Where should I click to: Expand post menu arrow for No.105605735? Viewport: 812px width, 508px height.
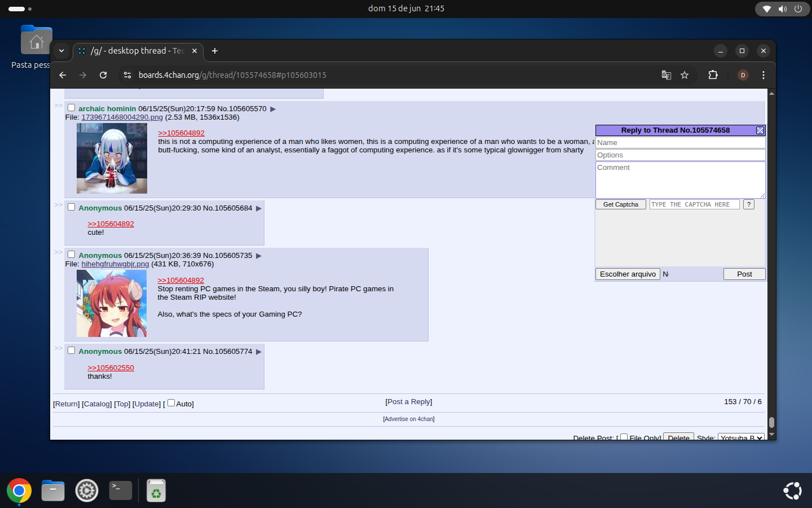(259, 256)
